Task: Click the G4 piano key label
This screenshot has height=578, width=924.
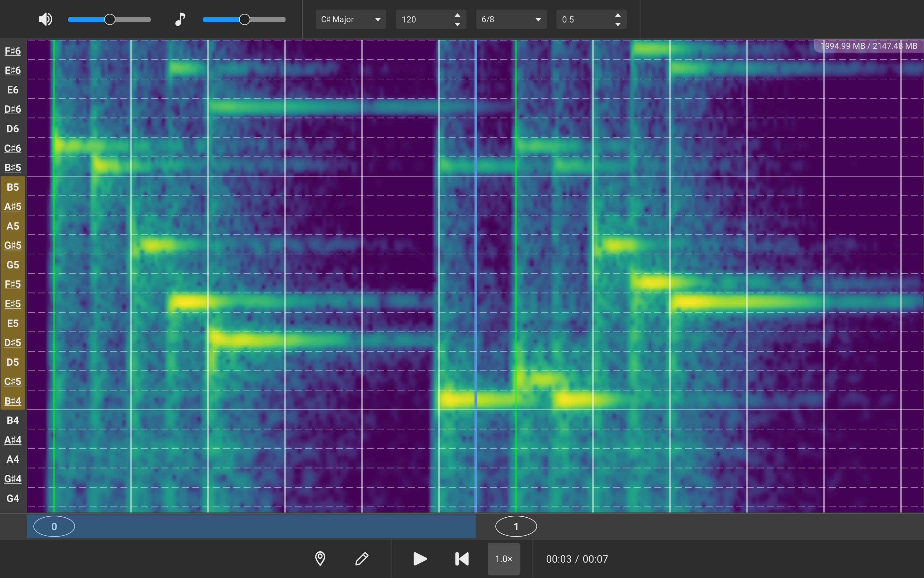Action: coord(13,498)
